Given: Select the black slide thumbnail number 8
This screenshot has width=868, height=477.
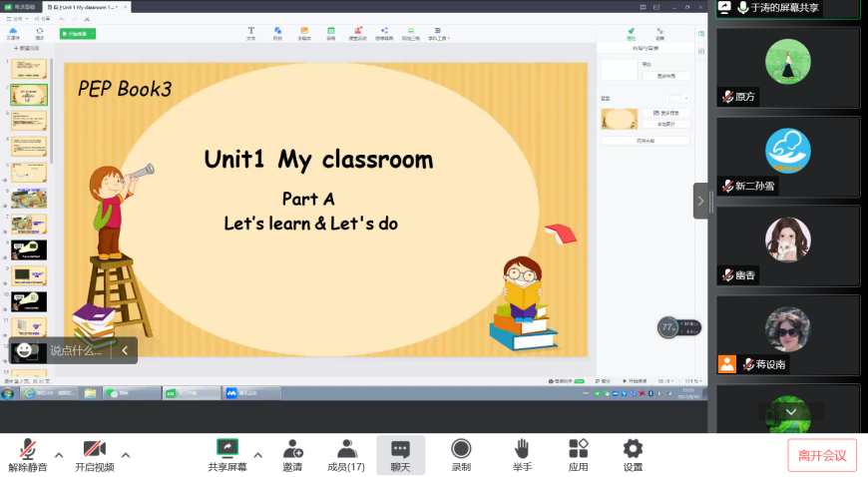Looking at the screenshot, I should [29, 250].
